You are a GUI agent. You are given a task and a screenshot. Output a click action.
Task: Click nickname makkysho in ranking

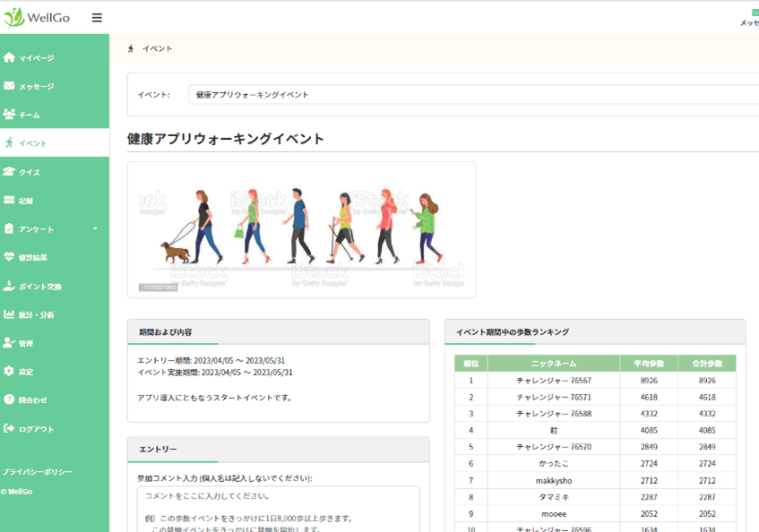[x=554, y=480]
